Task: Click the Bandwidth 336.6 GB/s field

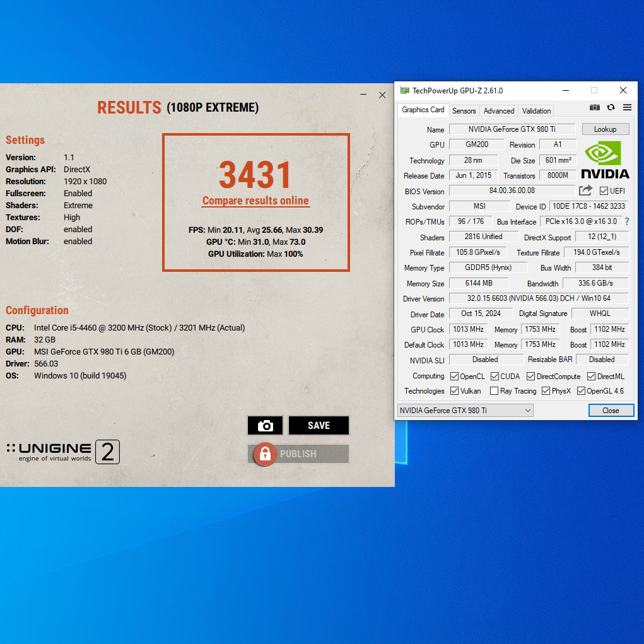Action: (x=595, y=283)
